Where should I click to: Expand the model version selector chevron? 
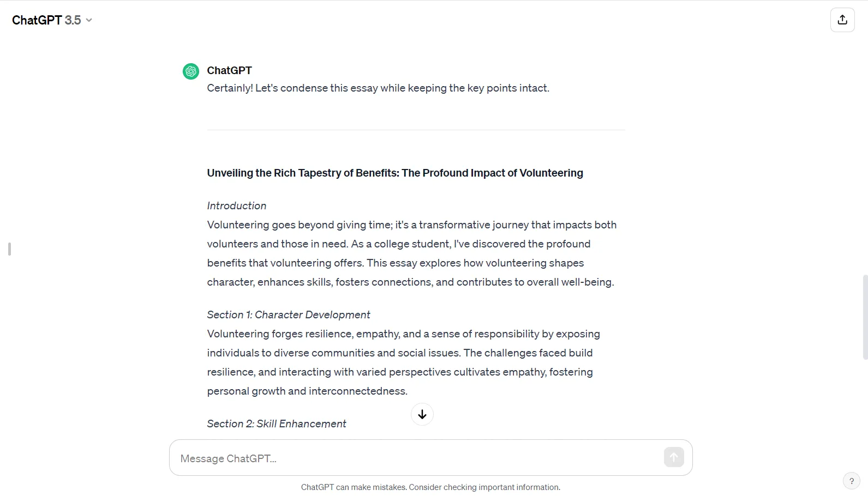click(89, 20)
